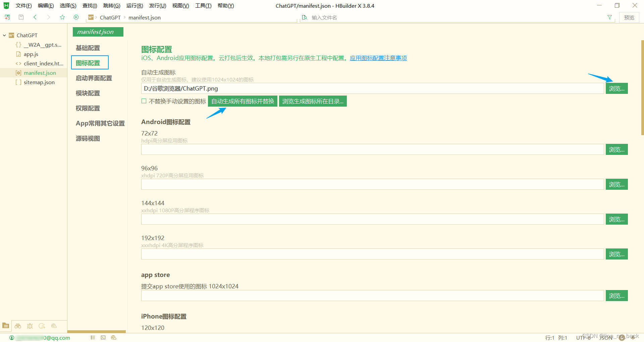Open the cloud globe icon in bottom-left sidebar panel

tap(54, 326)
